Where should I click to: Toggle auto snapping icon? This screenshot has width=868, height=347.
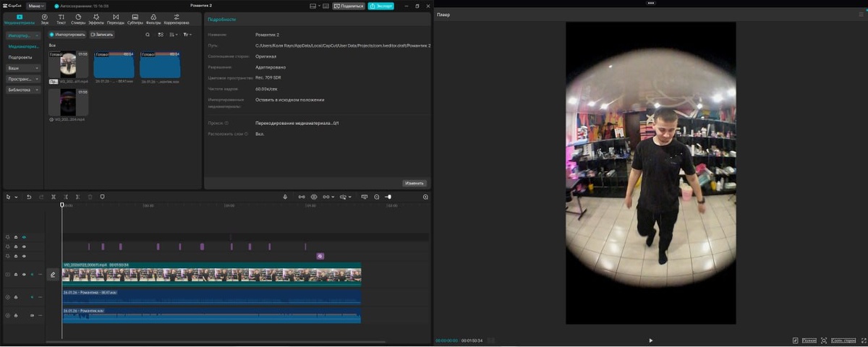[314, 197]
